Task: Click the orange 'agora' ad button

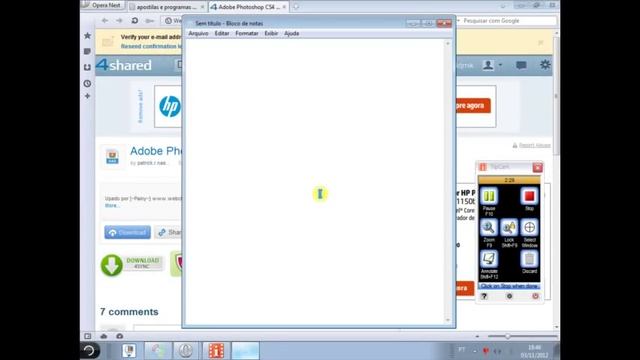Action: pos(473,106)
